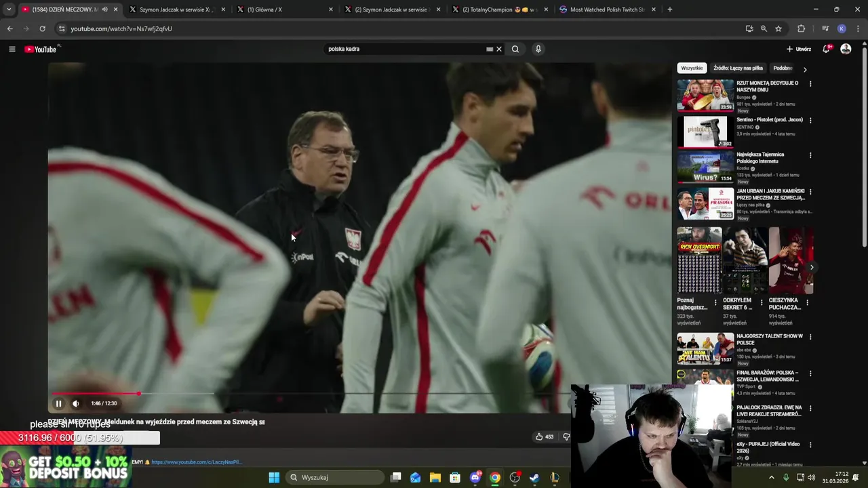Pause the video playback
868x488 pixels.
(58, 403)
